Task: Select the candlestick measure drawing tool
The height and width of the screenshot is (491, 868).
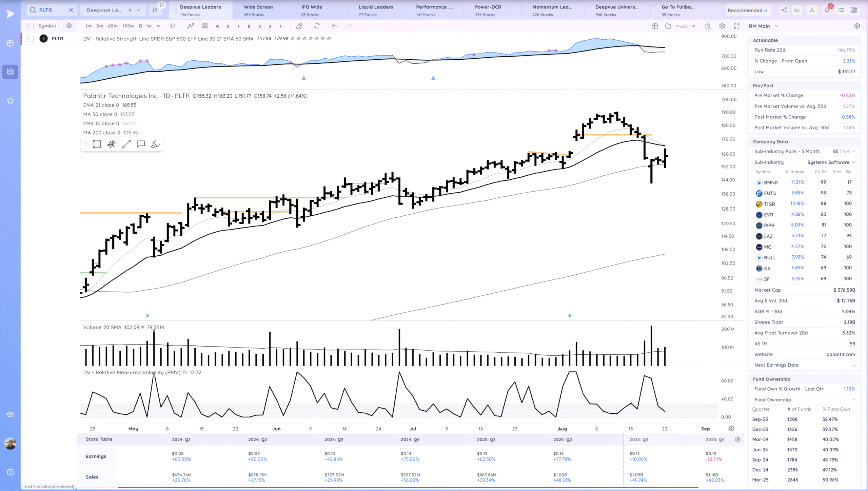Action: point(112,144)
